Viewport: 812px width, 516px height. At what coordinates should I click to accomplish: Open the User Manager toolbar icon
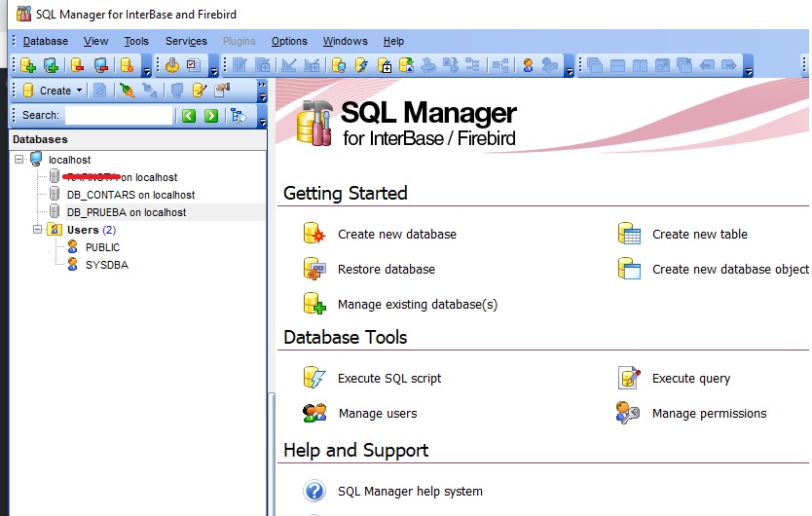528,65
